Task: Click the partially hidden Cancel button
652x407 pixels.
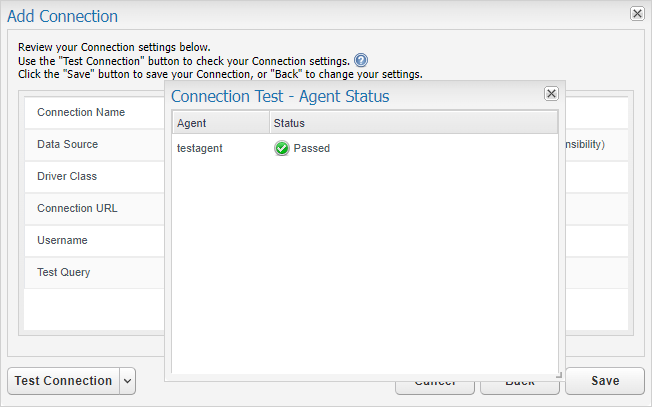Action: pos(435,387)
